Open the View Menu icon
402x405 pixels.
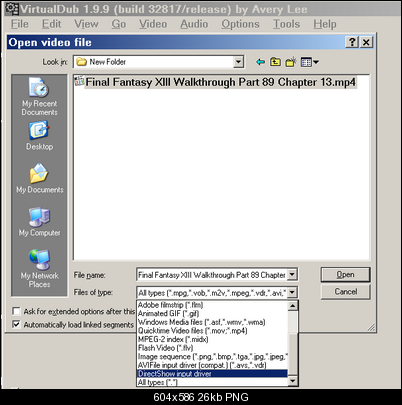tap(309, 62)
